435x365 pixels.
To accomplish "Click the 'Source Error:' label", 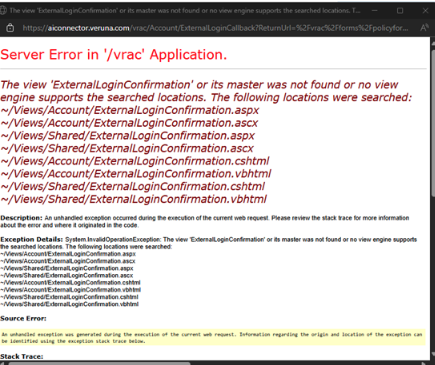I will pyautogui.click(x=23, y=318).
